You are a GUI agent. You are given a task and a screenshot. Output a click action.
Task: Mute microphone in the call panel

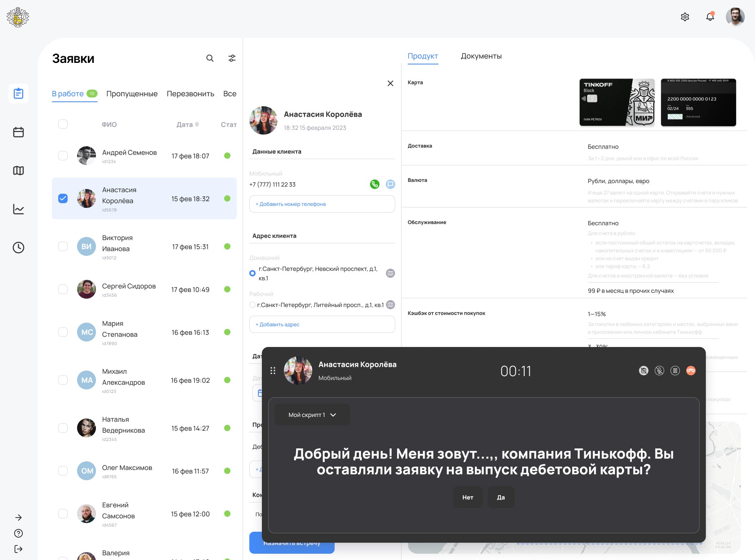[x=659, y=371]
